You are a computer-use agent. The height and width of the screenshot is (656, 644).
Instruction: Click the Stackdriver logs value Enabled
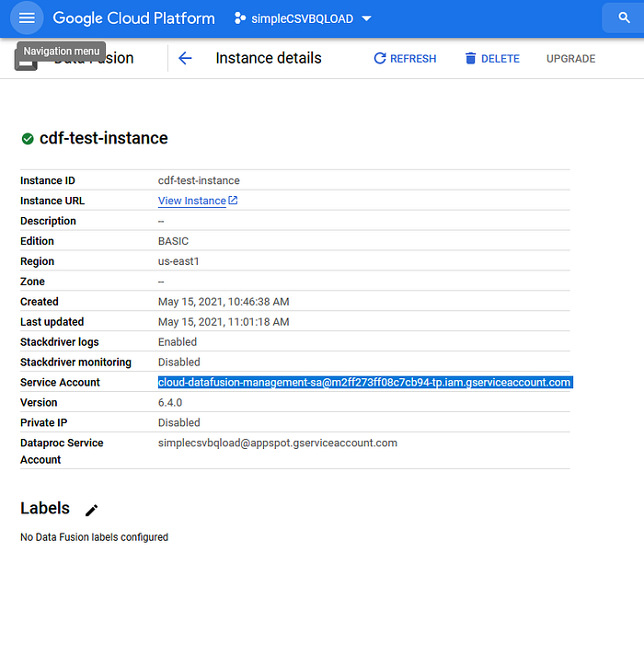tap(178, 342)
